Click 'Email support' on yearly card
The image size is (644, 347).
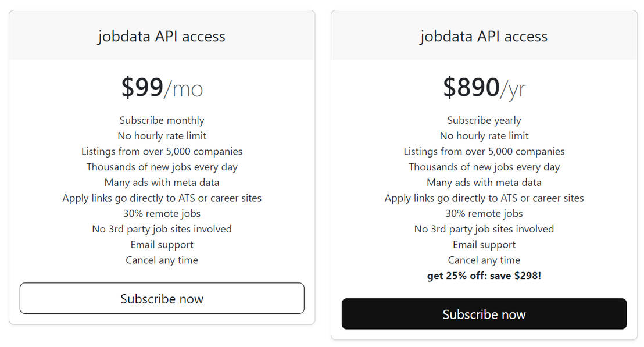click(484, 244)
